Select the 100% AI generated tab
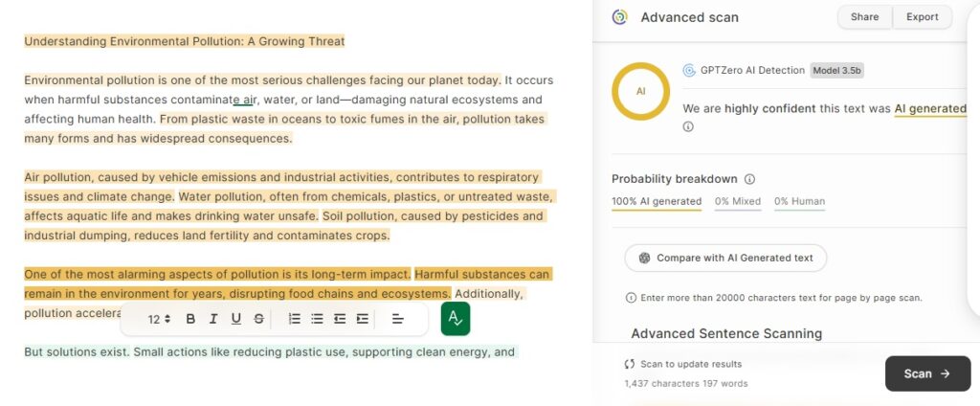 657,201
